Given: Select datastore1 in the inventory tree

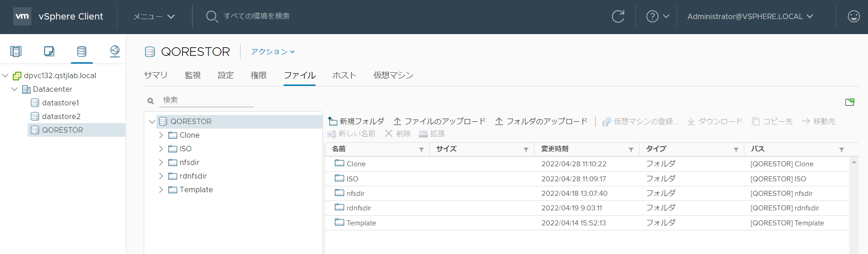Looking at the screenshot, I should (x=60, y=103).
